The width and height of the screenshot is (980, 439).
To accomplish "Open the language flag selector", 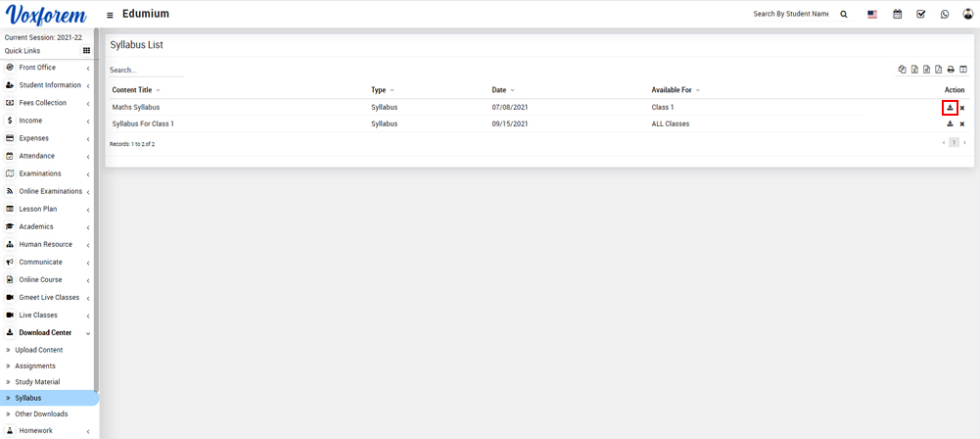I will [x=872, y=15].
